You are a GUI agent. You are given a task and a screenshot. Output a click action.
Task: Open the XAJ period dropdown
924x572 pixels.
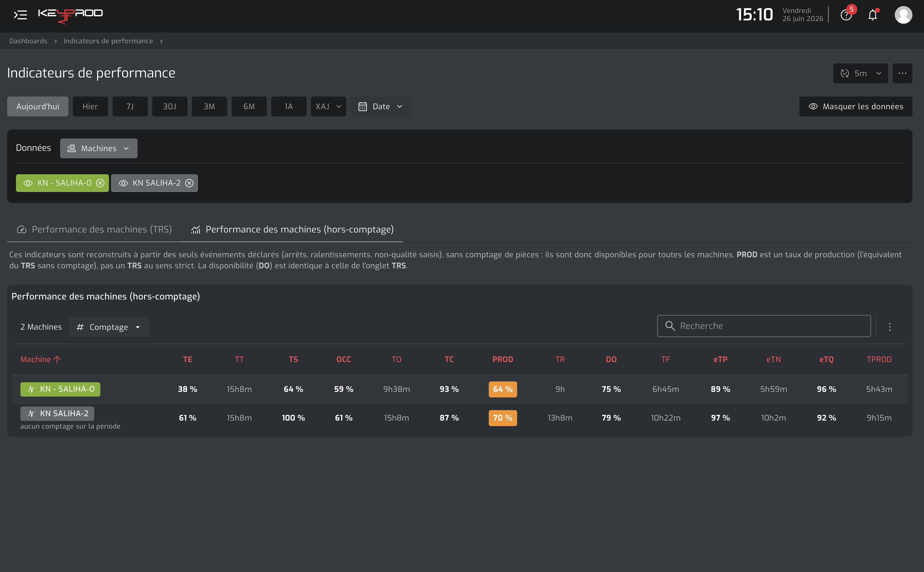(x=328, y=106)
